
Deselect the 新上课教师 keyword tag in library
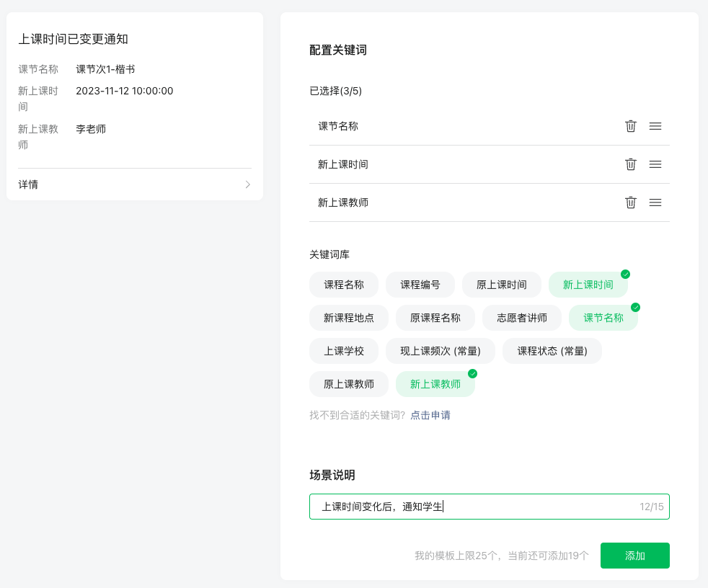click(435, 384)
